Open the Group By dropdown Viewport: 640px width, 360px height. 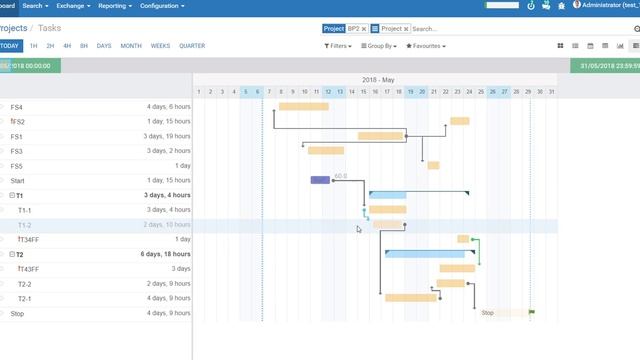[x=379, y=46]
